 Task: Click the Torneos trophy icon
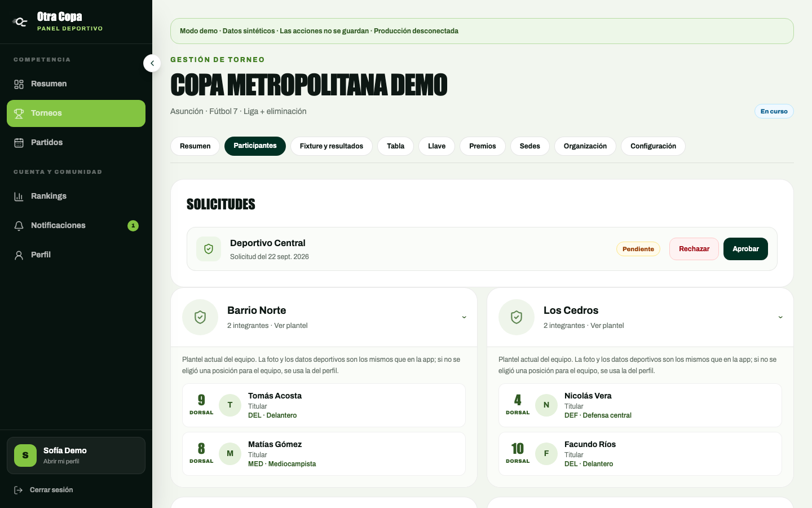point(19,113)
